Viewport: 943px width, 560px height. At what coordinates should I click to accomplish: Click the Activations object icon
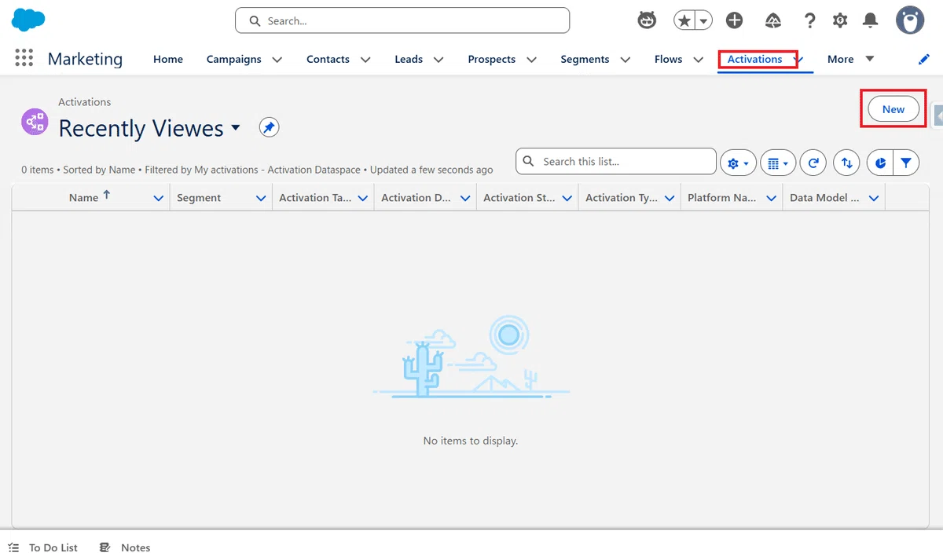tap(35, 122)
